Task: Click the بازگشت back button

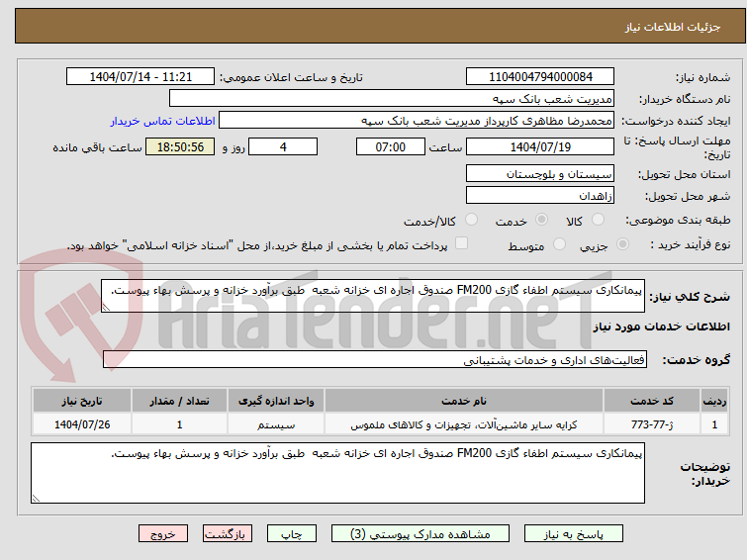Action: tap(228, 534)
